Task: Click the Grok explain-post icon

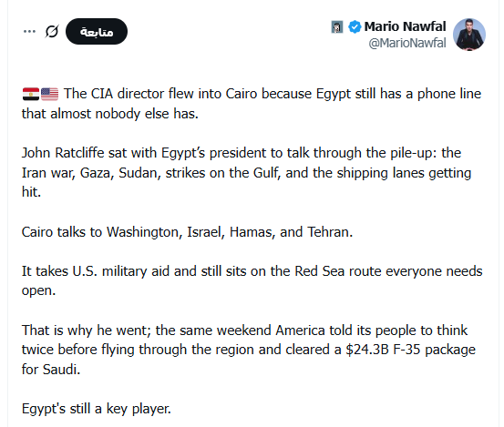Action: (52, 32)
